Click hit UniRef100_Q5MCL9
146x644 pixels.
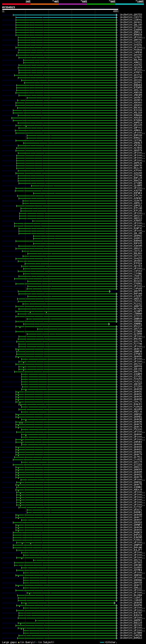[131, 32]
